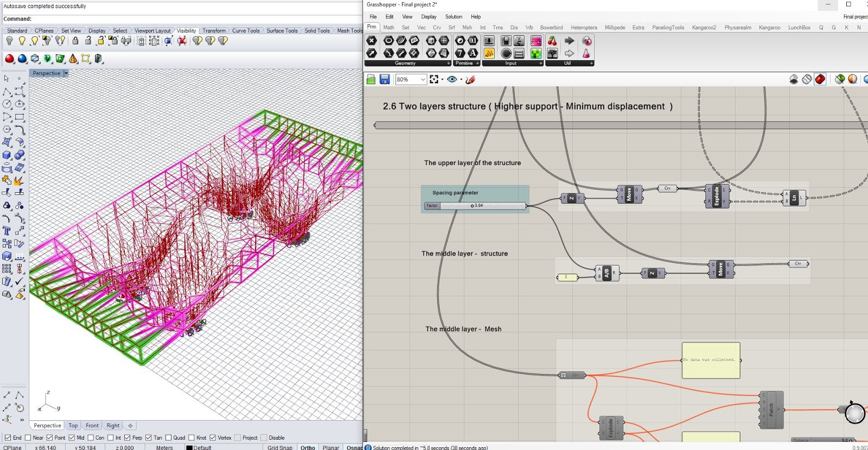This screenshot has width=868, height=450.
Task: Click the Show Objects lightbulb icon in Rhino
Action: tap(22, 41)
